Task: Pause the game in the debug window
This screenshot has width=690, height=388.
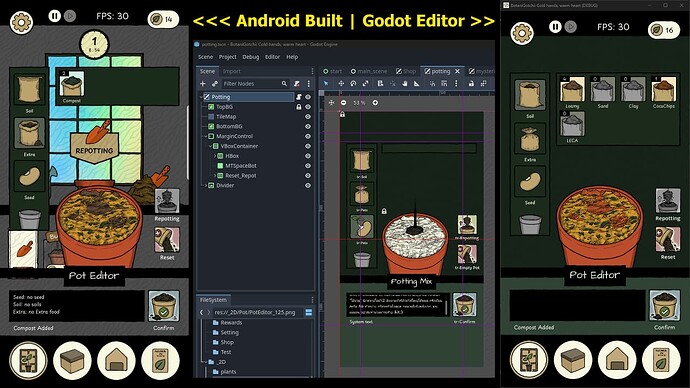Action: coord(555,27)
